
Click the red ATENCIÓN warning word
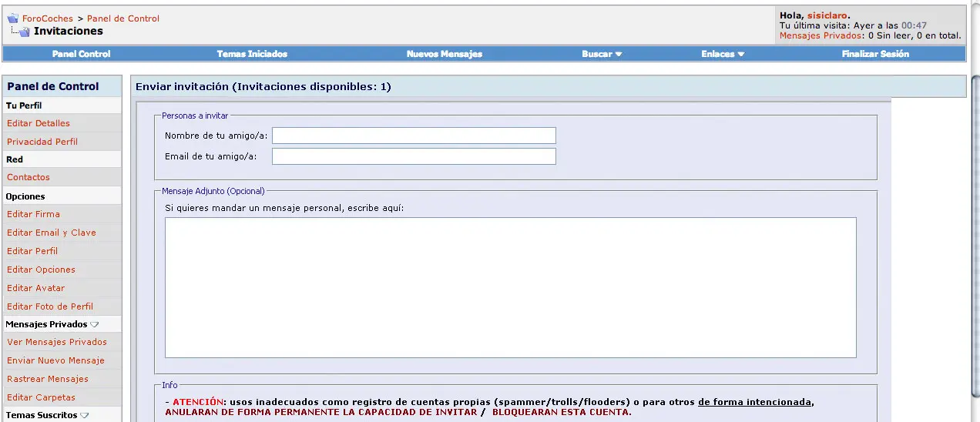pos(198,402)
